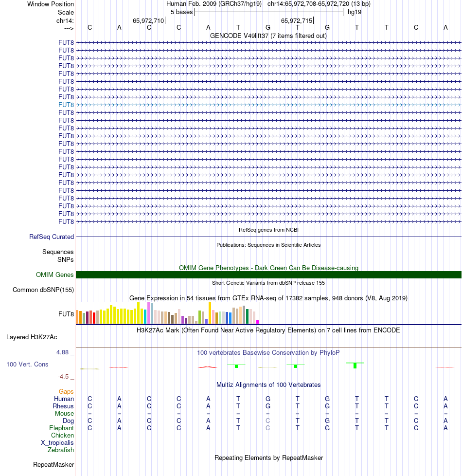
Task: Open 'Publications: Sequences in Scientific Articles' title
Action: click(x=268, y=245)
